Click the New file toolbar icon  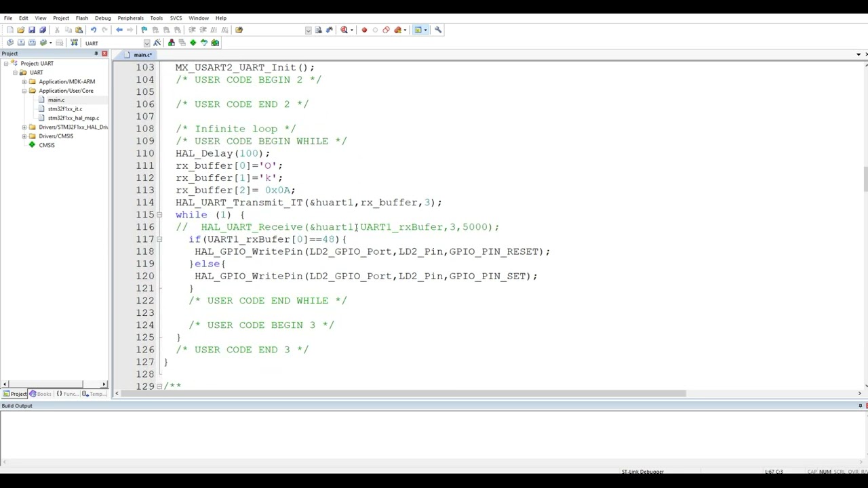pyautogui.click(x=9, y=30)
